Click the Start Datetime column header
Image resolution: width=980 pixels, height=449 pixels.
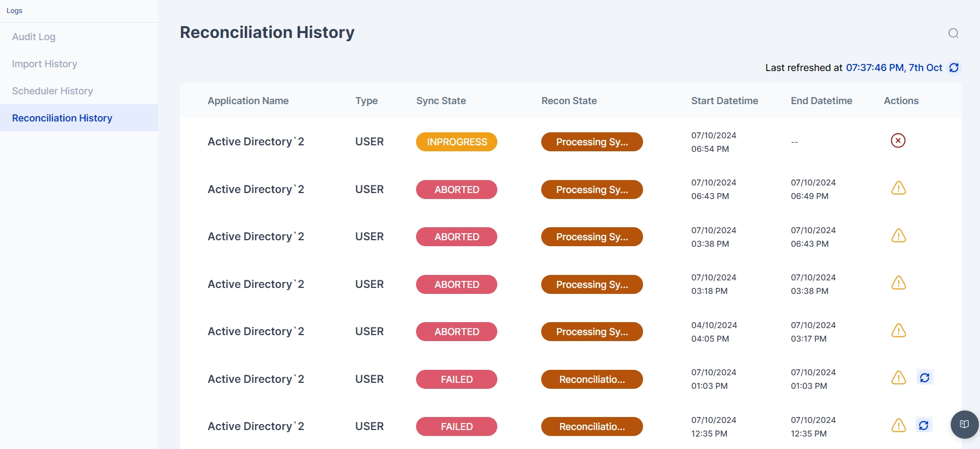(724, 101)
